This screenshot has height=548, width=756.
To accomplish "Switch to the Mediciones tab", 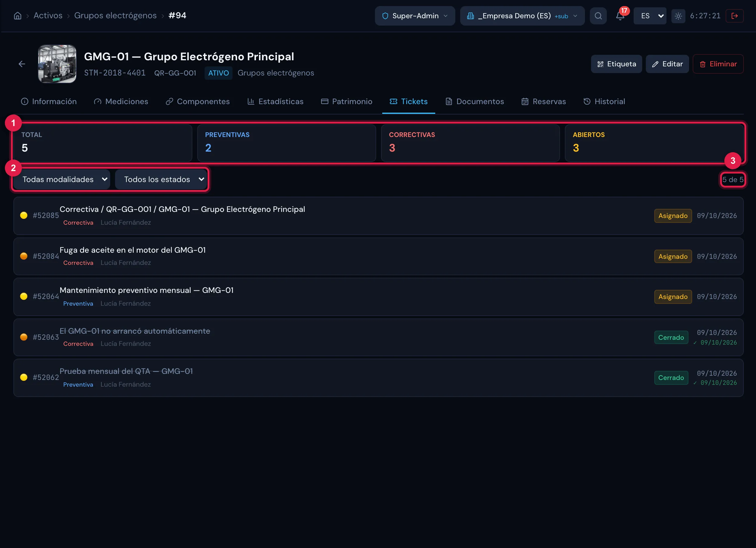I will (x=121, y=101).
